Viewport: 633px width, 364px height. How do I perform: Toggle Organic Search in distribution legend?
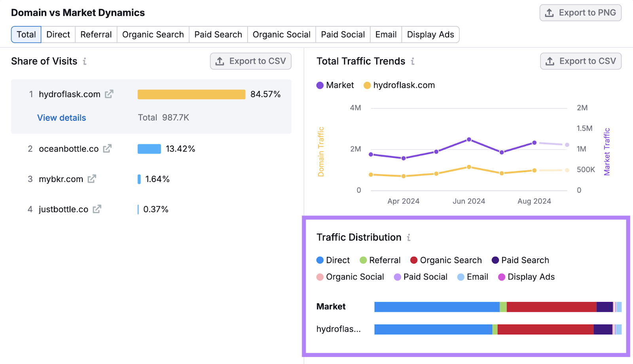click(446, 260)
